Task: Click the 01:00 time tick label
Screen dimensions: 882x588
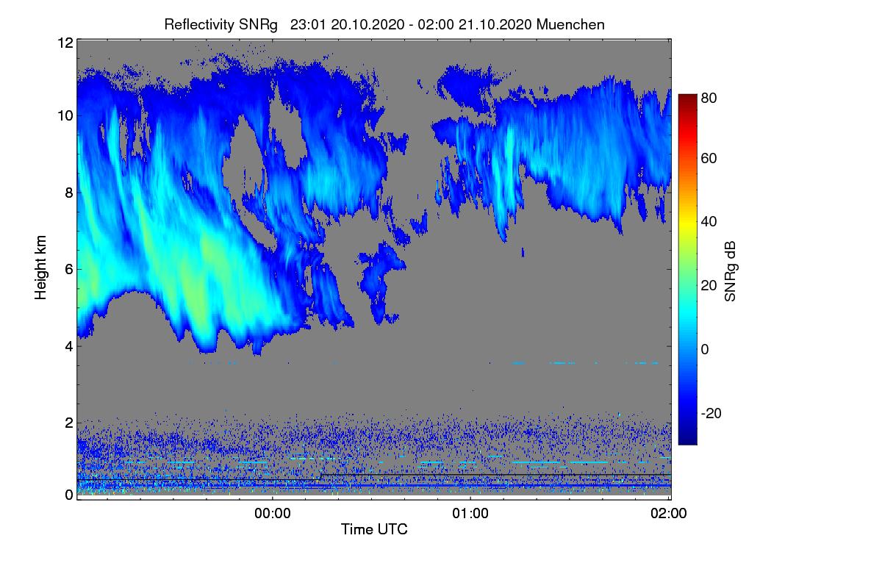Action: click(470, 514)
